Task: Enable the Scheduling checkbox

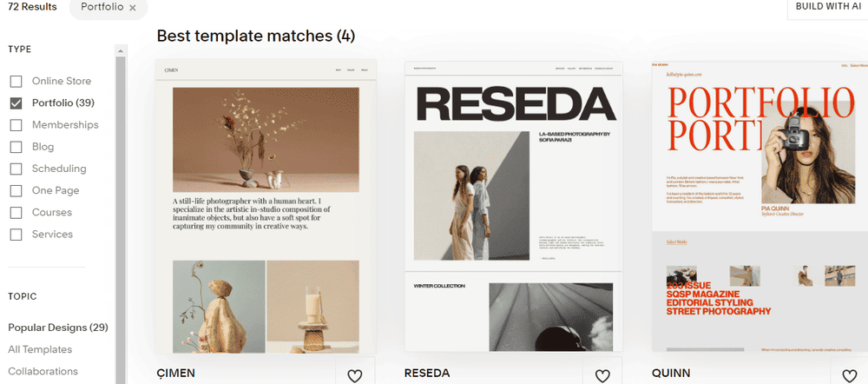Action: coord(16,169)
